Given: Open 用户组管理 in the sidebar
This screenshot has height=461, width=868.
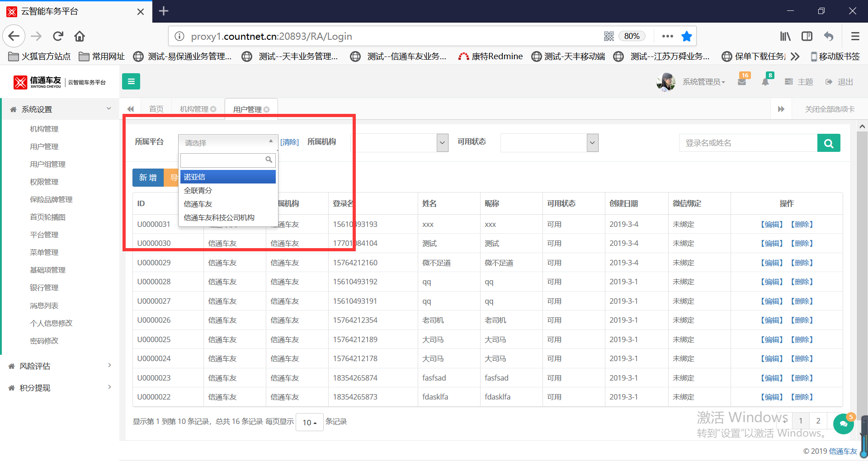Looking at the screenshot, I should click(47, 164).
